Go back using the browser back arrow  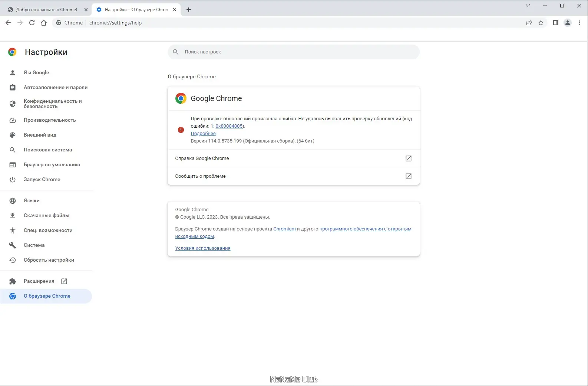pyautogui.click(x=8, y=23)
